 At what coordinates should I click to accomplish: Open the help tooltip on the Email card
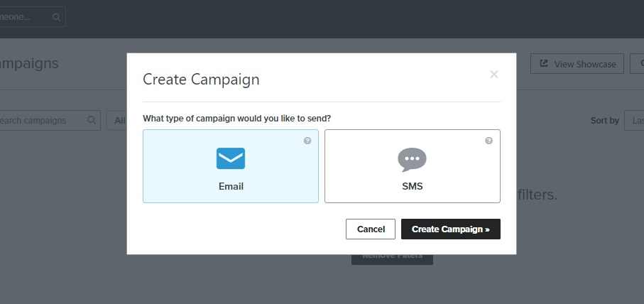coord(307,141)
